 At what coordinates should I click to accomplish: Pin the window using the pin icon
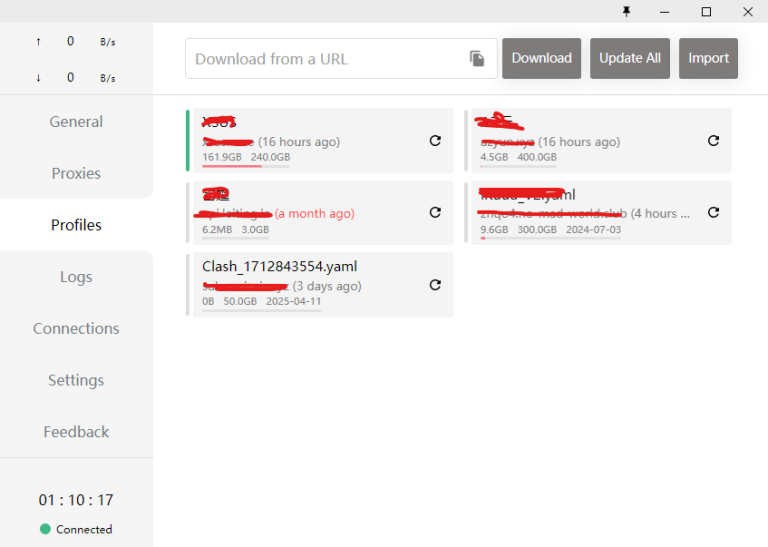coord(627,11)
